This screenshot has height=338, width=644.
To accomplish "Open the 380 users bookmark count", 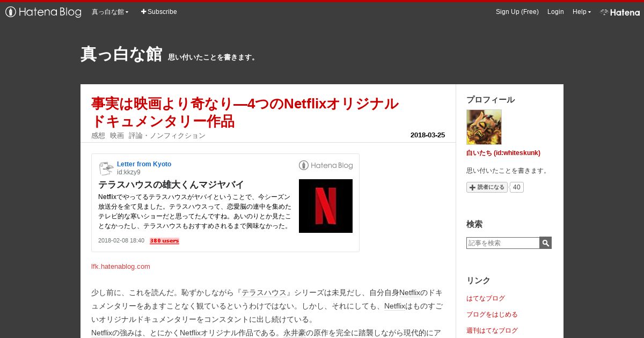I will tap(164, 241).
